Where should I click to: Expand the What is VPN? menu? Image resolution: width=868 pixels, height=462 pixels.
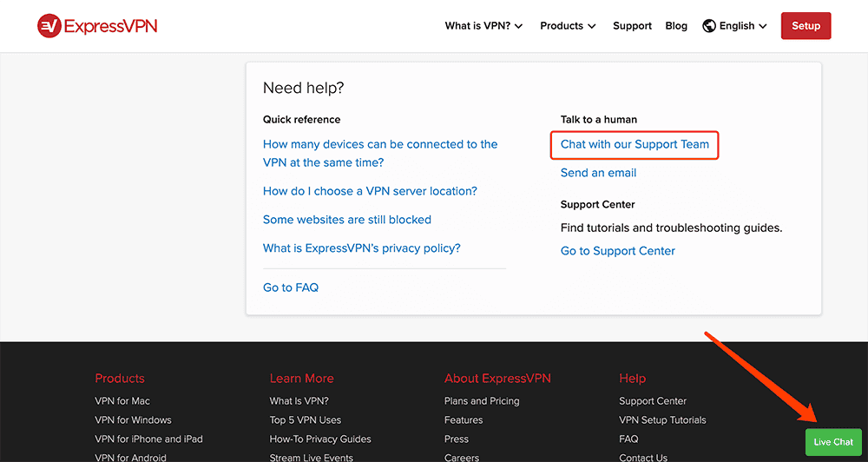(x=483, y=26)
